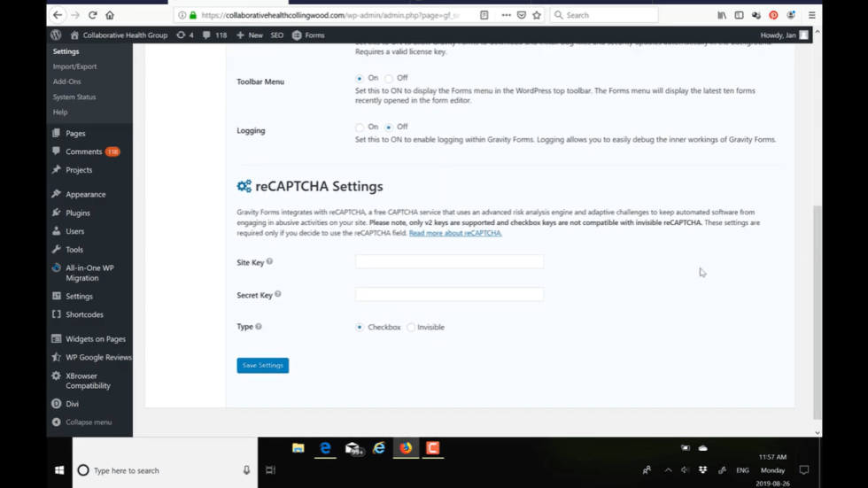This screenshot has width=868, height=488.
Task: Open All-in-One WP Migration
Action: click(89, 273)
